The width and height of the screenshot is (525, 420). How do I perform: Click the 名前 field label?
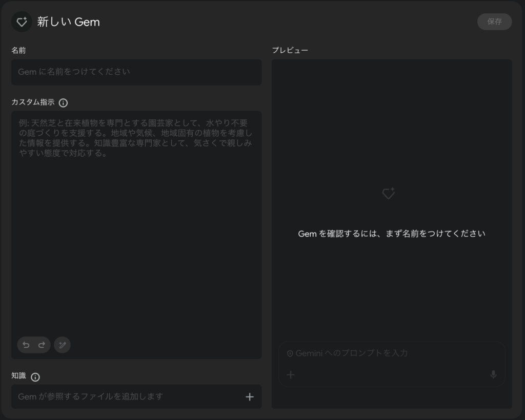click(18, 50)
